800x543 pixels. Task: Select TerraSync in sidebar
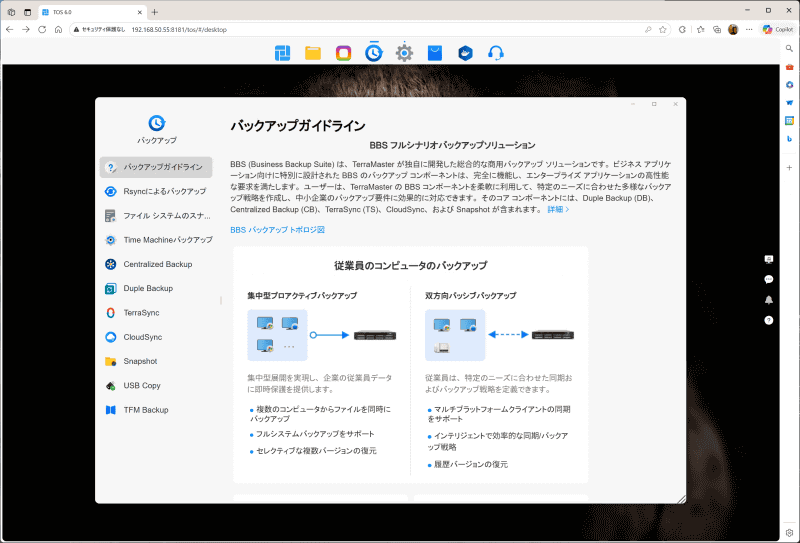[156, 313]
